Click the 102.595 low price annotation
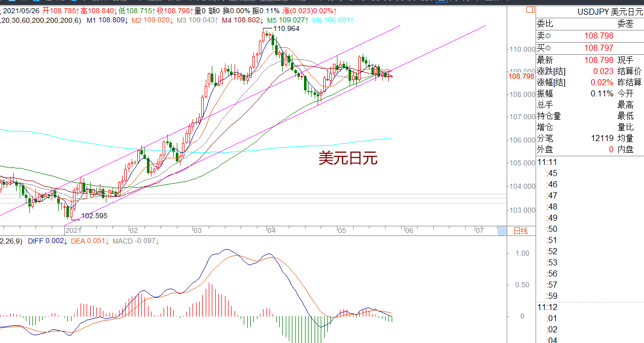The height and width of the screenshot is (343, 644). tap(94, 216)
